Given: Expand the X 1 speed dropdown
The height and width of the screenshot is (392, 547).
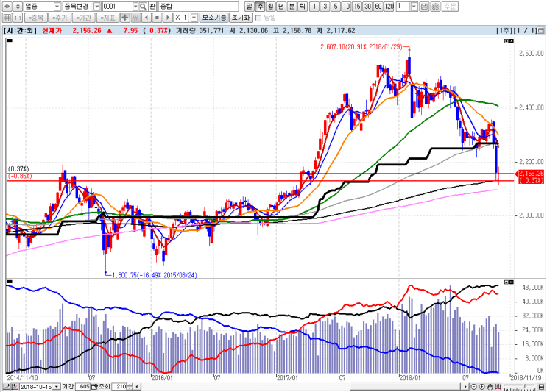Looking at the screenshot, I should [194, 18].
